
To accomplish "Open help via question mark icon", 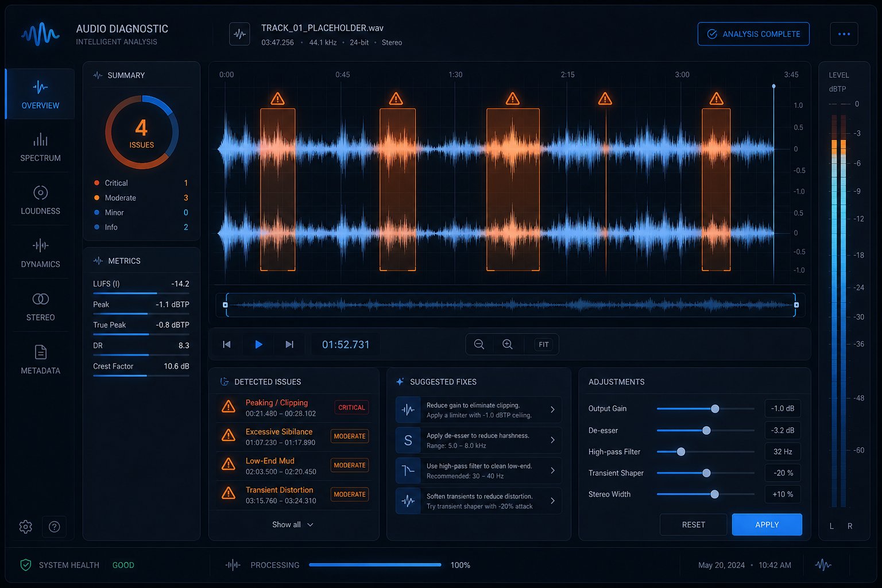I will click(x=55, y=527).
